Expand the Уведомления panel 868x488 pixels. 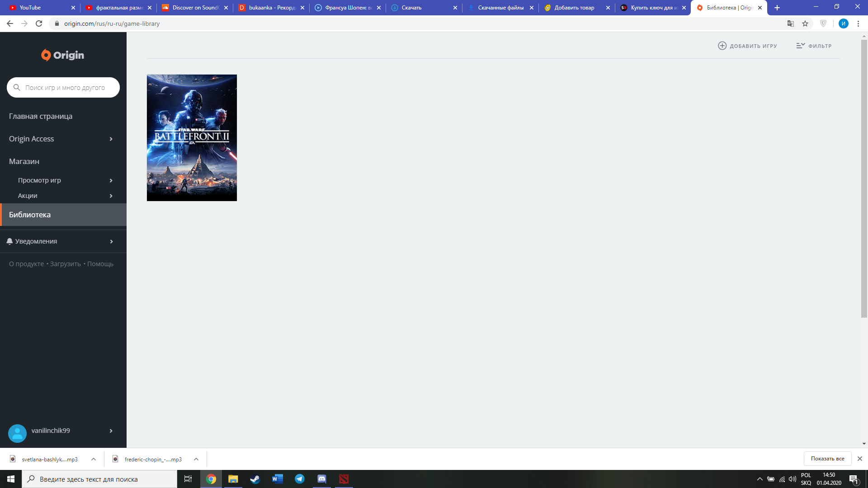pos(111,242)
